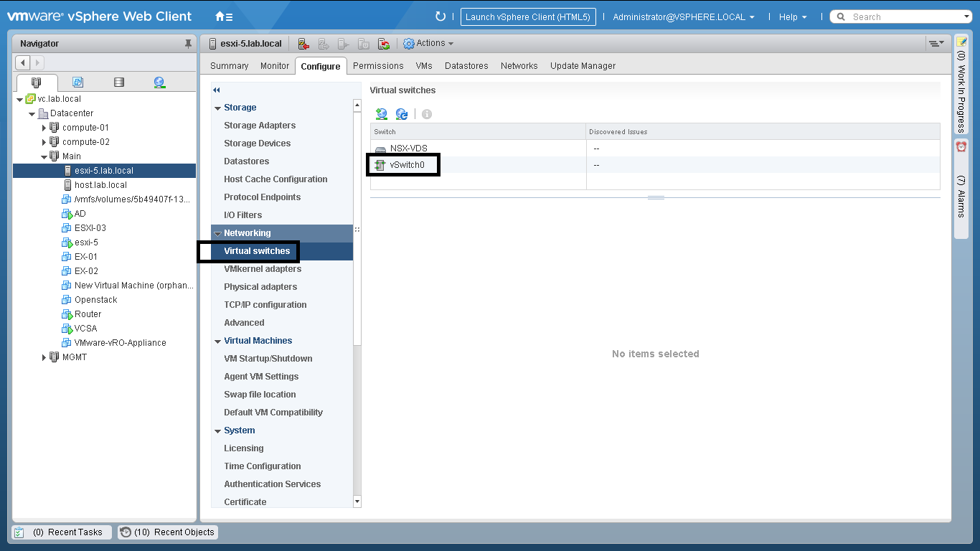Click the global refresh icon in header

click(440, 17)
